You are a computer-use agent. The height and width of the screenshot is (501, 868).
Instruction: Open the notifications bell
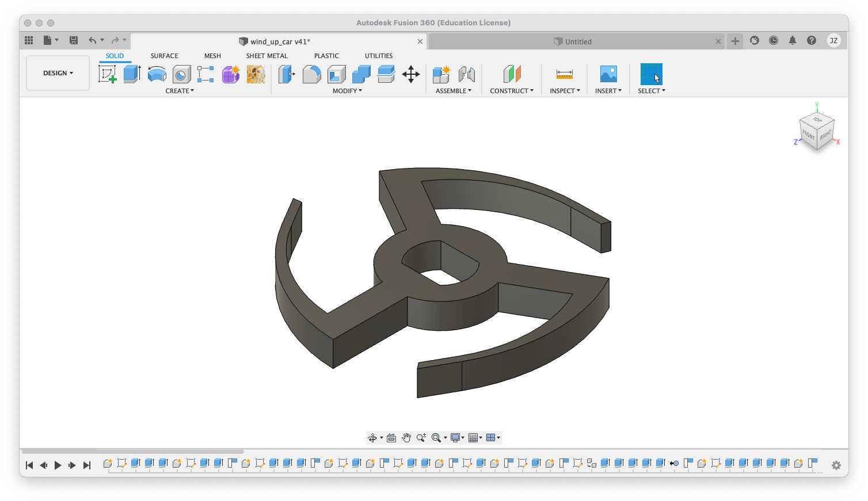point(793,40)
